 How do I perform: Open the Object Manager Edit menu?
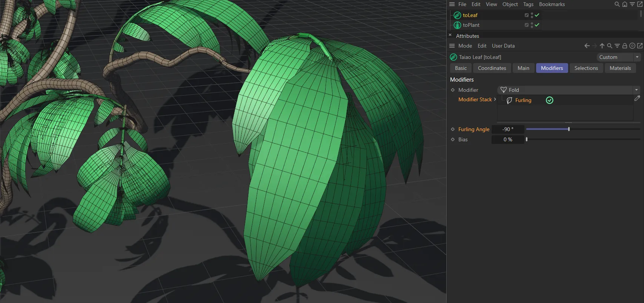(x=476, y=4)
